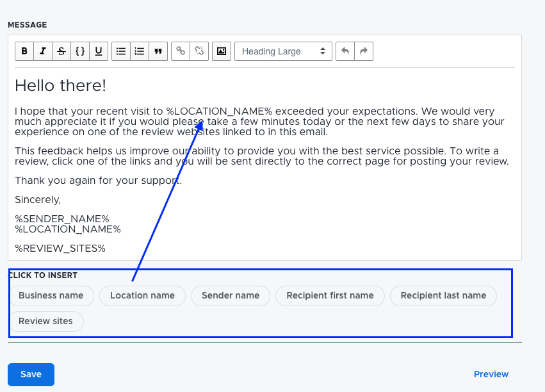
Task: Insert the Review sites placeholder
Action: (x=46, y=322)
